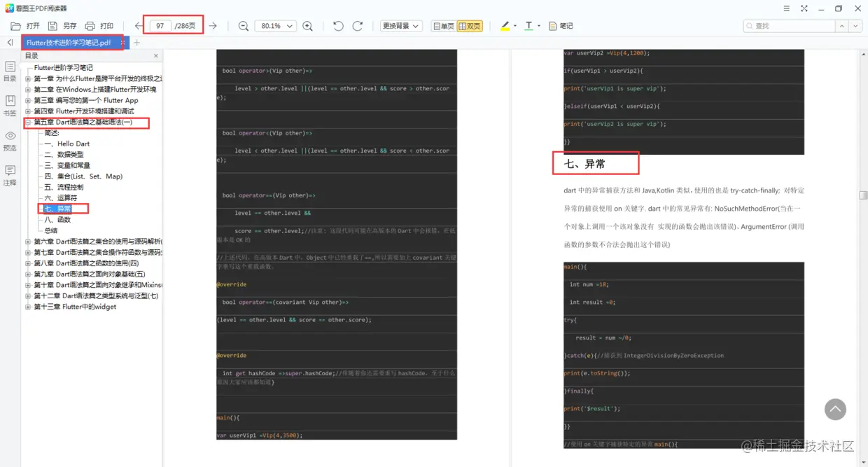This screenshot has height=467, width=868.
Task: Select the text underline tool
Action: point(528,26)
